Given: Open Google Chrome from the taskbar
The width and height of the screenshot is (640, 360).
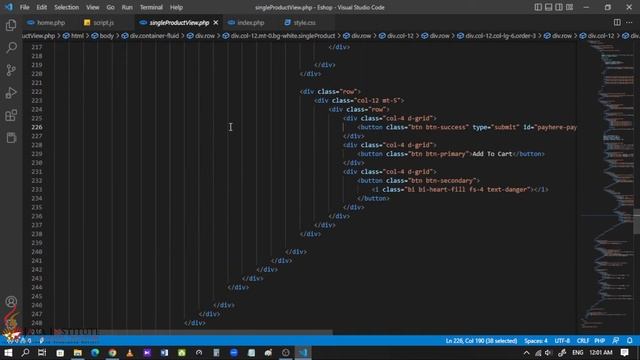Looking at the screenshot, I should (x=112, y=352).
